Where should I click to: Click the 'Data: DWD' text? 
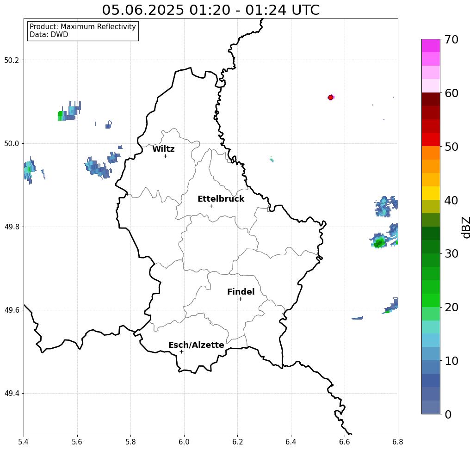click(49, 35)
